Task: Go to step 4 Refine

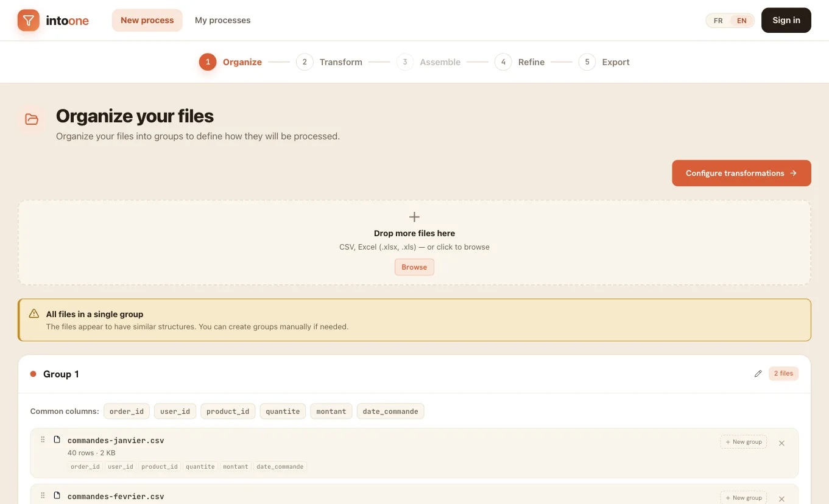Action: click(x=520, y=62)
